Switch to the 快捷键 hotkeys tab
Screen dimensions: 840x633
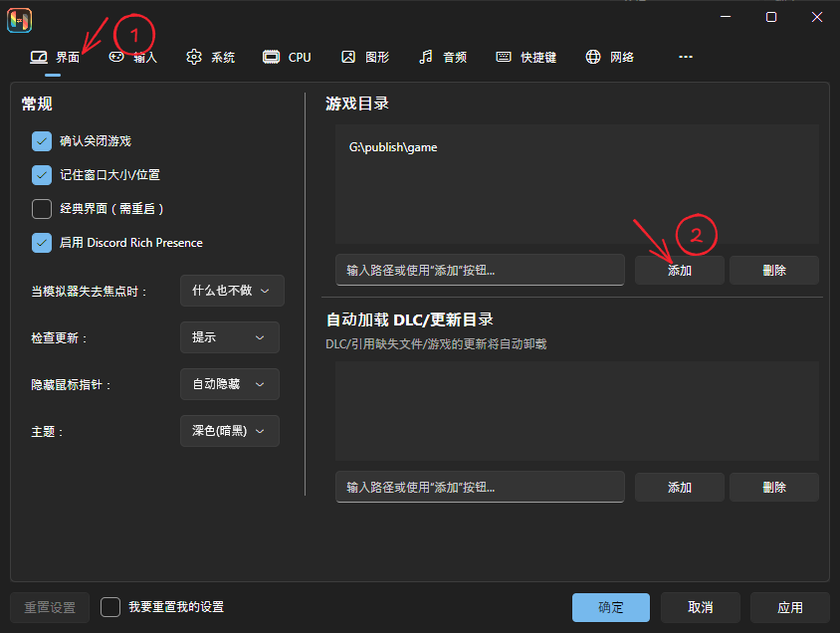point(526,57)
